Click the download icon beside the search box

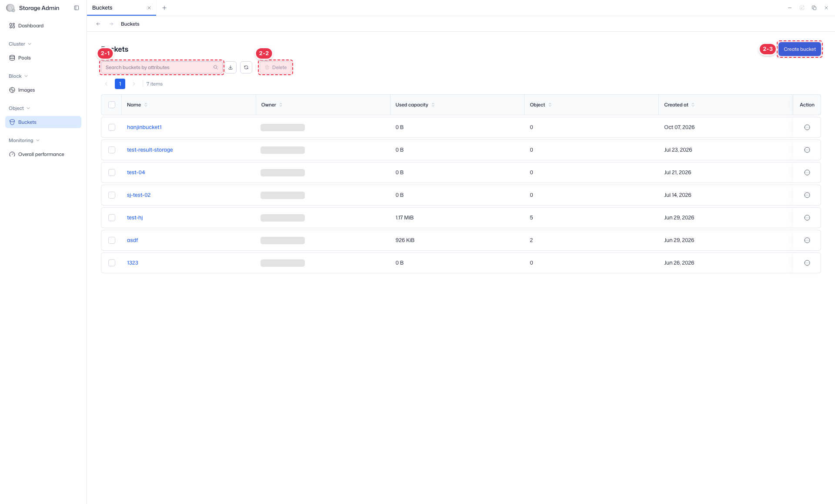click(230, 67)
